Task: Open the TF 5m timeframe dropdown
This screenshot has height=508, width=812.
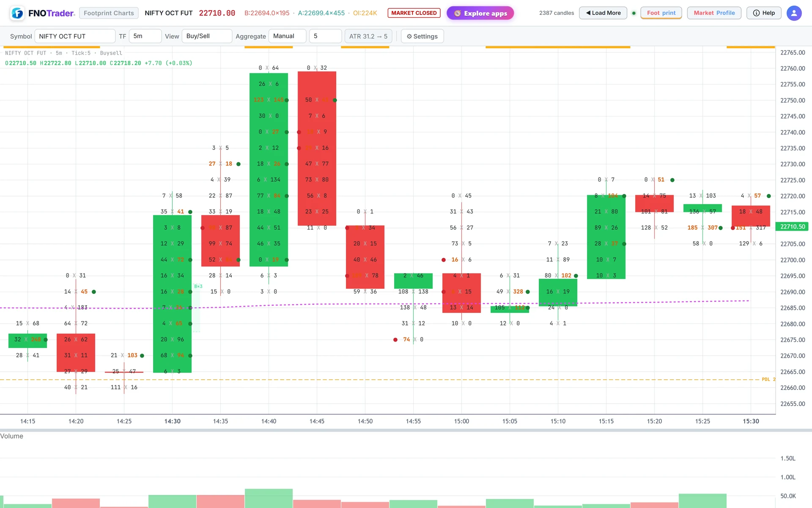Action: tap(145, 36)
